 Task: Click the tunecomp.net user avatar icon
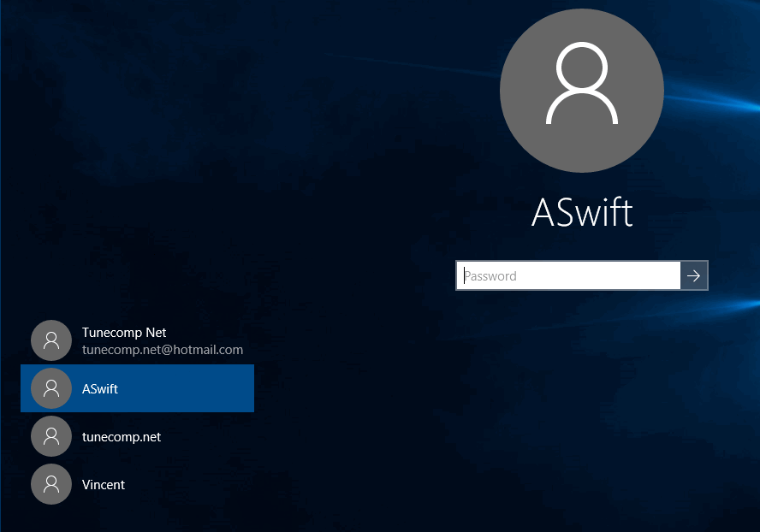point(51,436)
